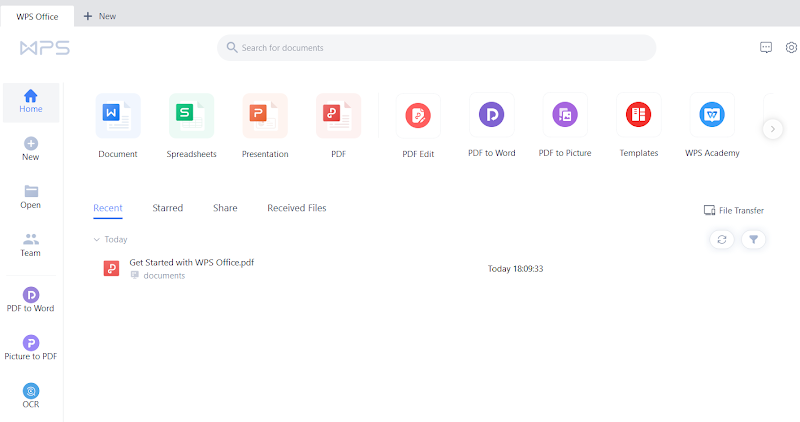Click the New plus icon in sidebar

[x=31, y=143]
